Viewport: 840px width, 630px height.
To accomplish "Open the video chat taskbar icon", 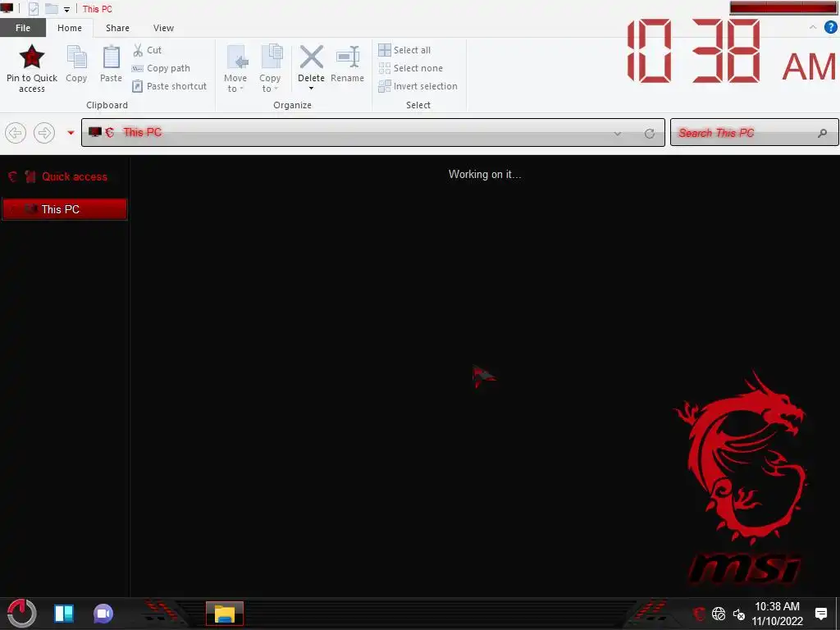I will [103, 614].
